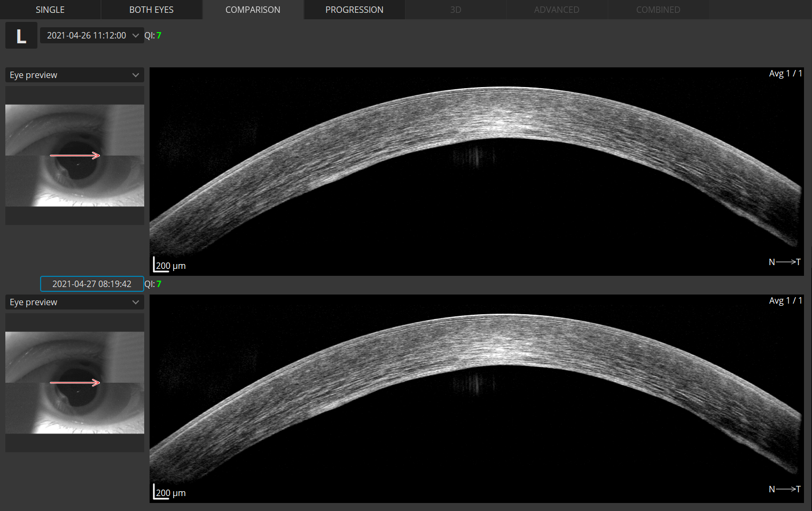Click the Avg 1/1 indicator on top image
The image size is (812, 511).
pos(785,73)
